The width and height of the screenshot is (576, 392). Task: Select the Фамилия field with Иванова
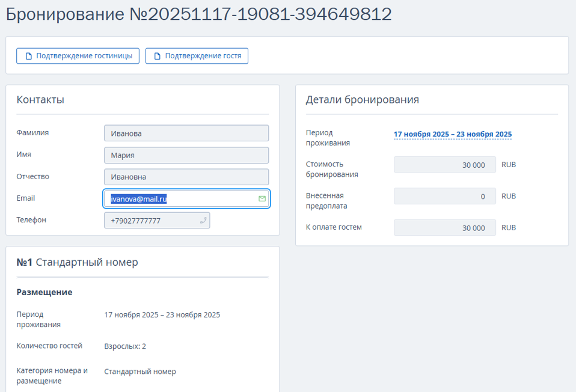pos(186,133)
